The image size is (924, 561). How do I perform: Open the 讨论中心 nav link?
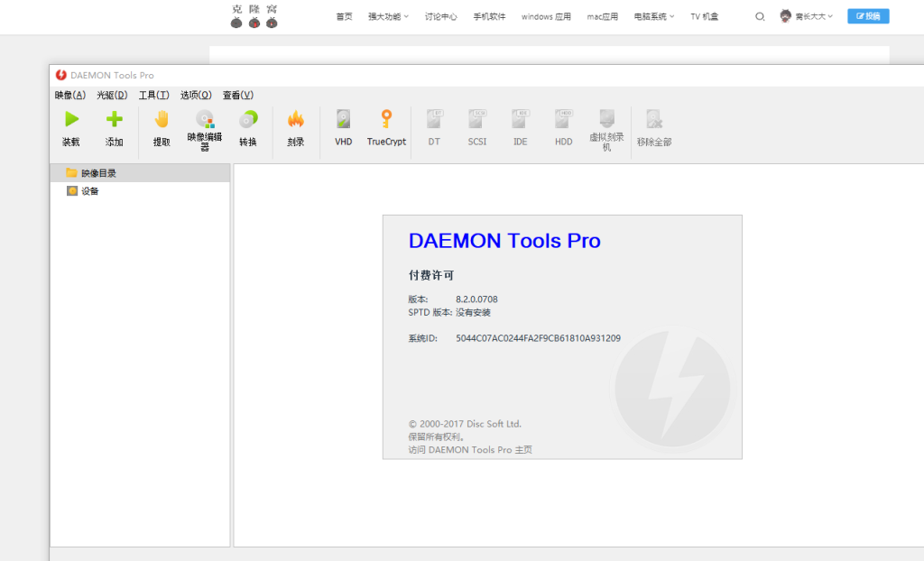[440, 16]
